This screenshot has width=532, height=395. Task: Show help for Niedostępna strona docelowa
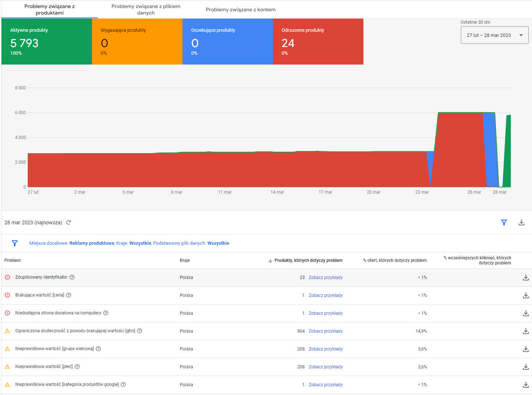point(106,313)
